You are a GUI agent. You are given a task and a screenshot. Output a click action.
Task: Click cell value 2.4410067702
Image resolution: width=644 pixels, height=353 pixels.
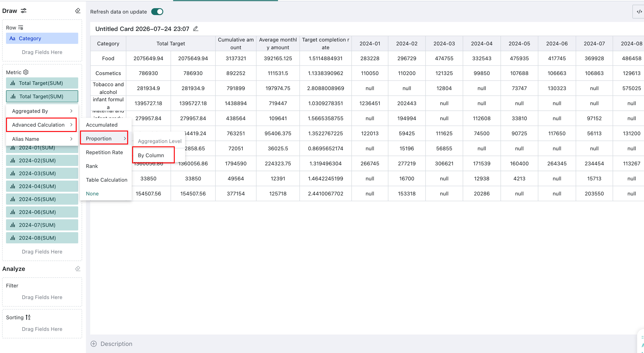[x=325, y=193]
